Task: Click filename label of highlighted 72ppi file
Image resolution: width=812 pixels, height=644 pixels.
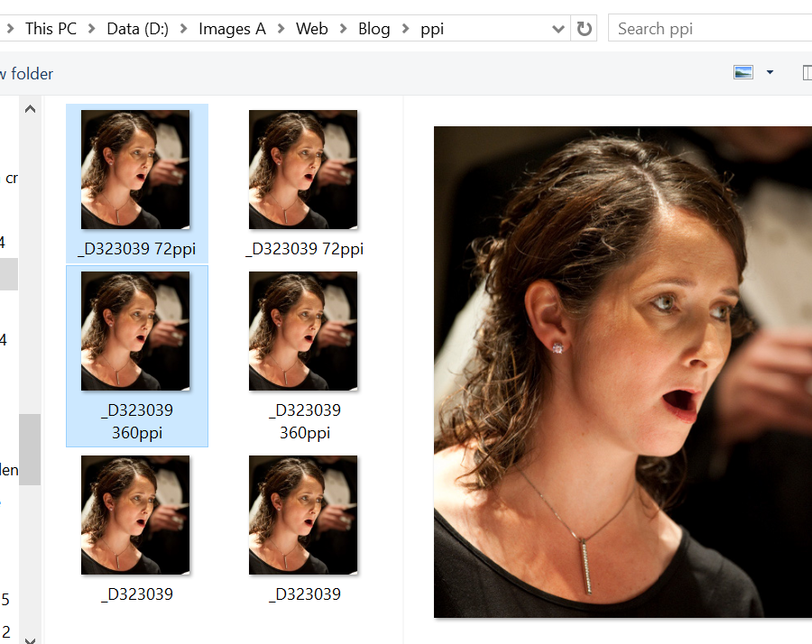Action: [137, 249]
